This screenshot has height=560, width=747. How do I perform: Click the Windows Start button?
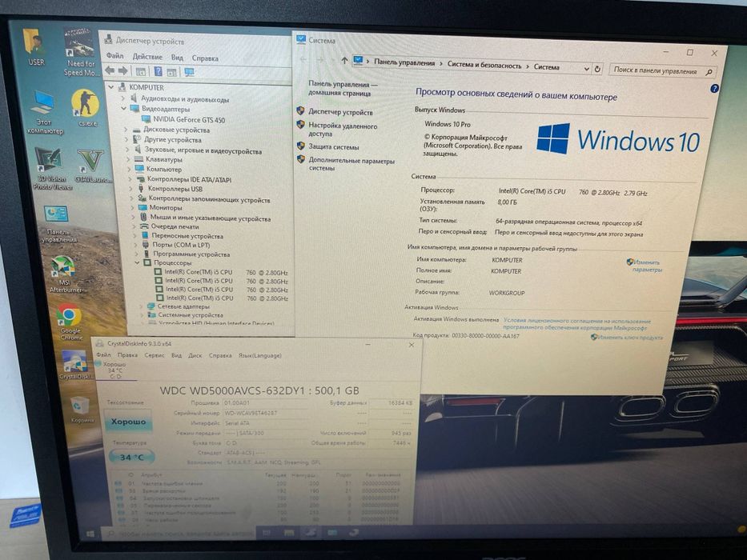coord(90,534)
